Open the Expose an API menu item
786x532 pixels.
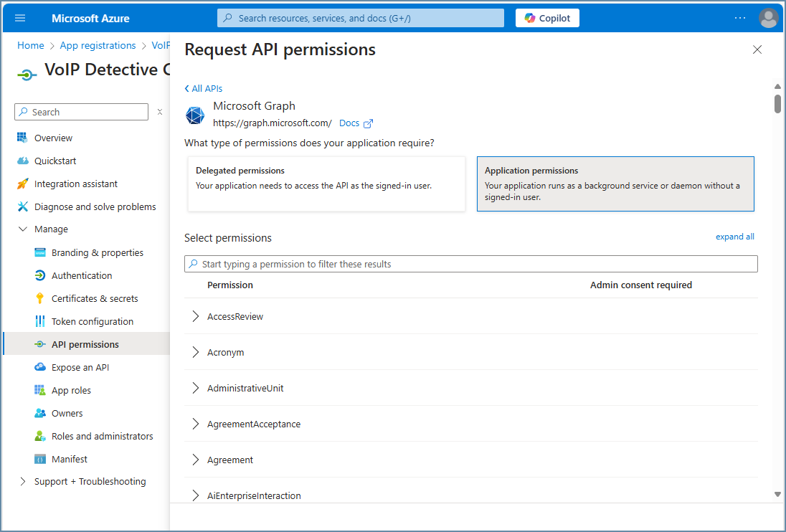pos(80,367)
